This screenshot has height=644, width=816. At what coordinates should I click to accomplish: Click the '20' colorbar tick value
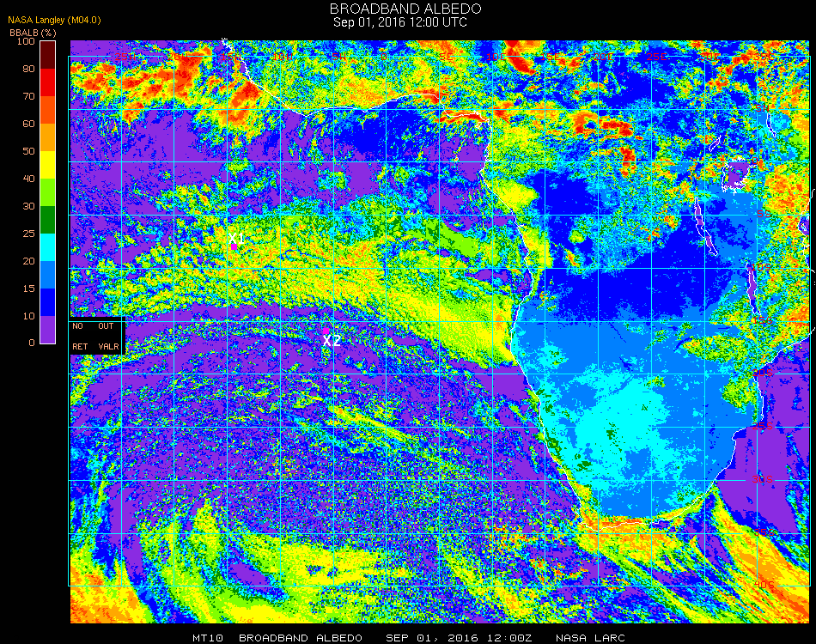pyautogui.click(x=28, y=261)
